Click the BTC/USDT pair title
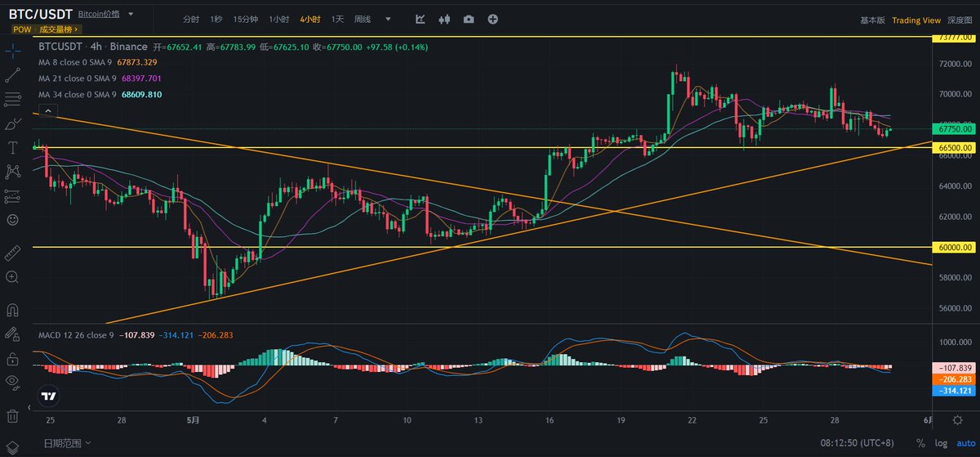This screenshot has height=457, width=980. pos(41,13)
